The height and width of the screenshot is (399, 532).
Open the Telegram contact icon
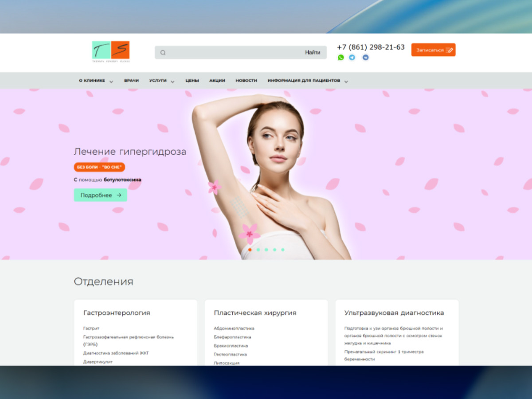(x=352, y=57)
